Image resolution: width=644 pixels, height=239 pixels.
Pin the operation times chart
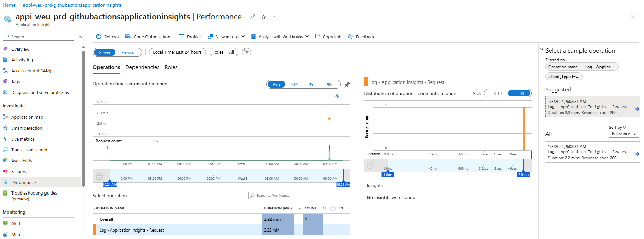click(x=347, y=85)
